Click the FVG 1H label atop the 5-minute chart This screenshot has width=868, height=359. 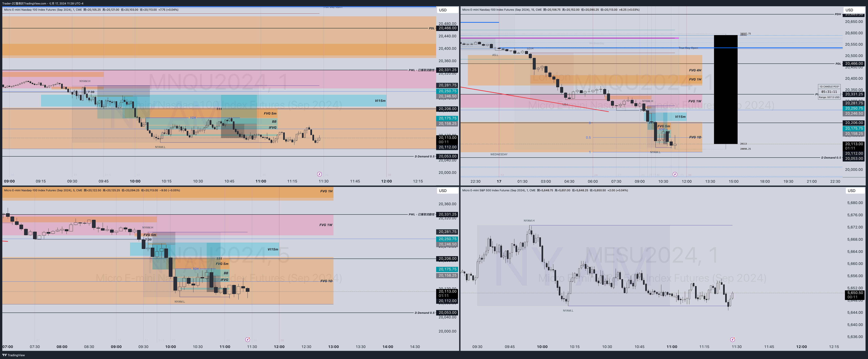coord(326,191)
